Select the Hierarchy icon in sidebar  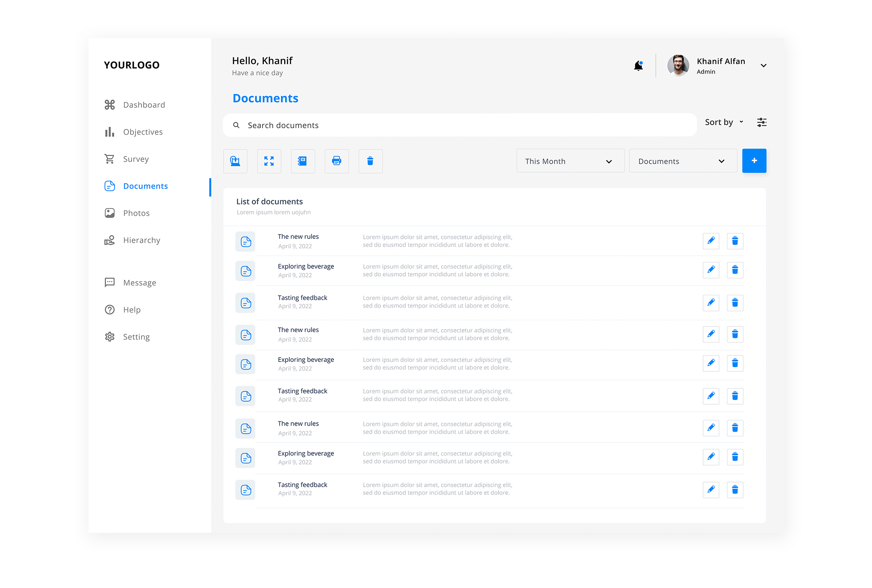[109, 240]
